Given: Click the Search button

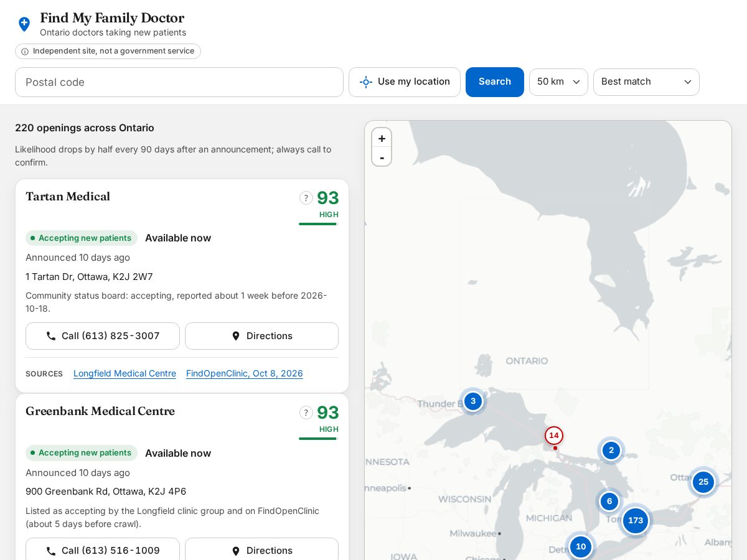Looking at the screenshot, I should [x=495, y=82].
